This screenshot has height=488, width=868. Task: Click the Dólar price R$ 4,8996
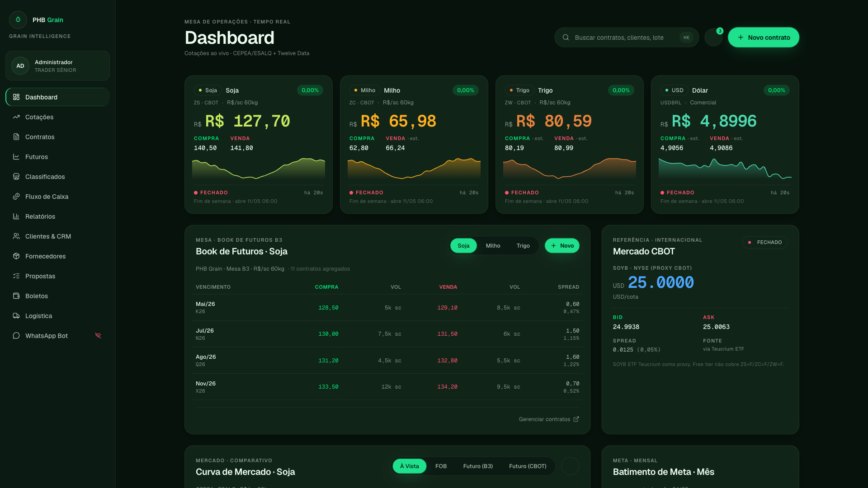714,121
